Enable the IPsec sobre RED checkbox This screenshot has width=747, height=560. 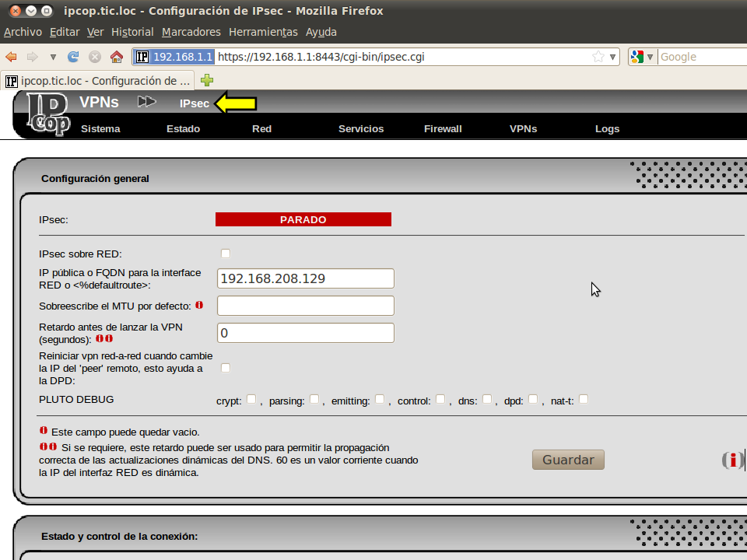click(226, 254)
